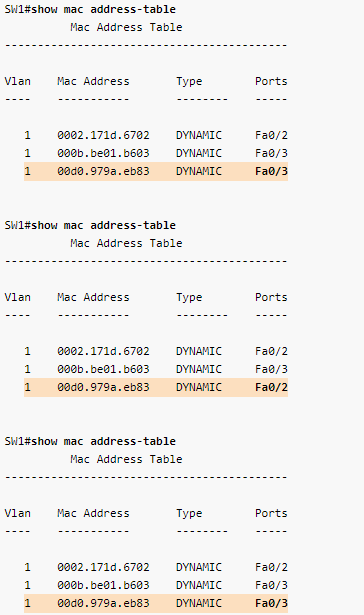
Task: Click the 'Mac Address Table' title of the second output
Action: click(126, 244)
